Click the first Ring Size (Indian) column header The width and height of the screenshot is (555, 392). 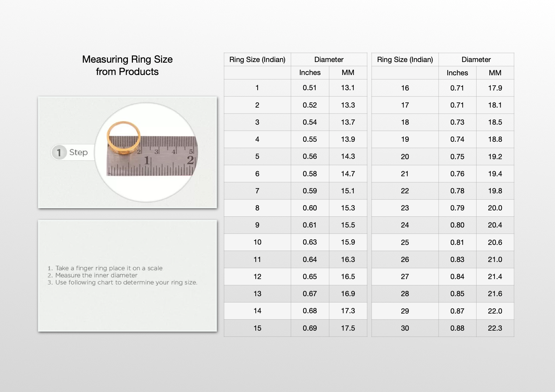(257, 59)
